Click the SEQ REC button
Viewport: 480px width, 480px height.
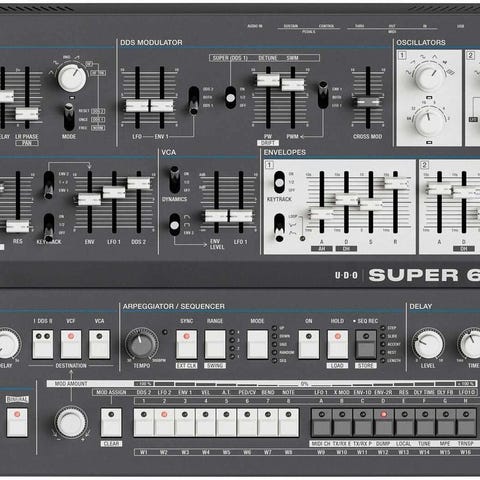[x=366, y=345]
